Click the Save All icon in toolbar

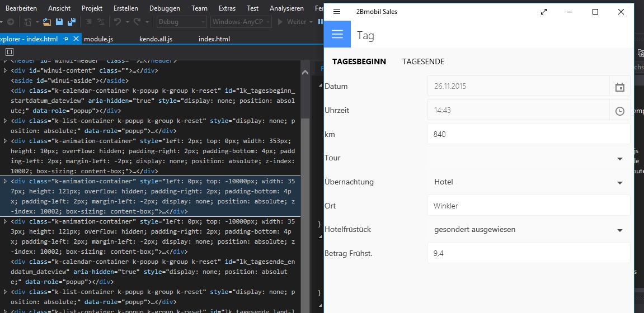click(72, 22)
